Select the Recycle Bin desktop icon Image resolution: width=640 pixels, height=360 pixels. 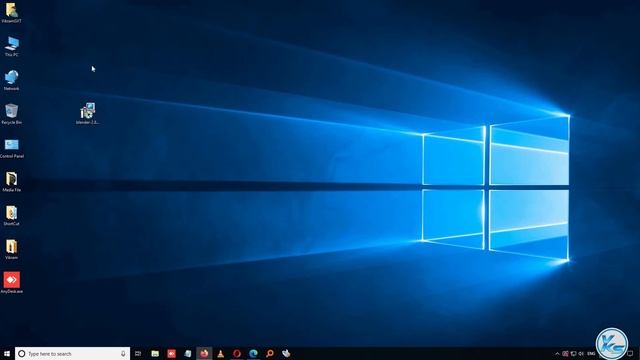pyautogui.click(x=11, y=114)
